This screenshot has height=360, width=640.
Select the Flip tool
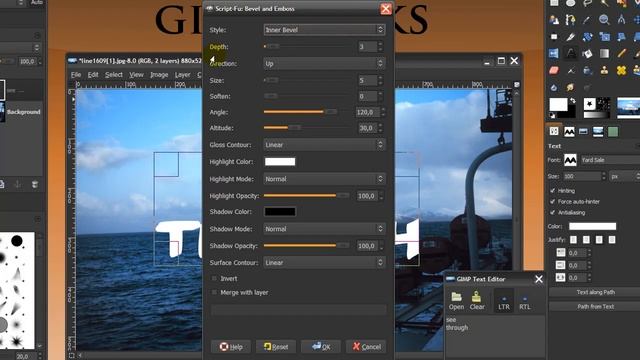tap(553, 53)
